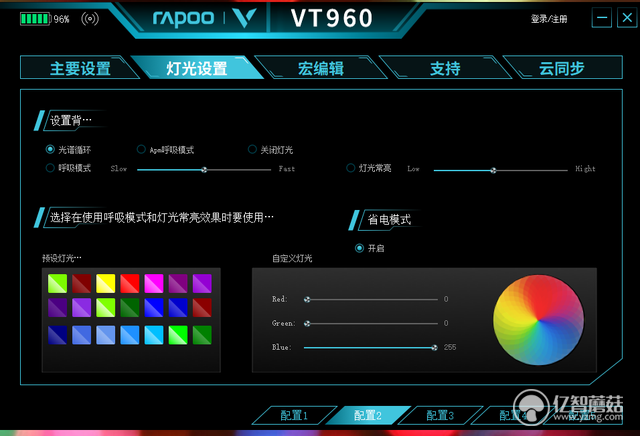Select the bright red preset swatch
The width and height of the screenshot is (640, 436).
coord(130,283)
